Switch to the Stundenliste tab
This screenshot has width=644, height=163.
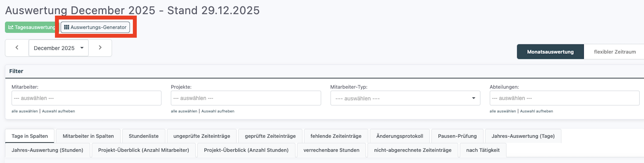click(143, 136)
